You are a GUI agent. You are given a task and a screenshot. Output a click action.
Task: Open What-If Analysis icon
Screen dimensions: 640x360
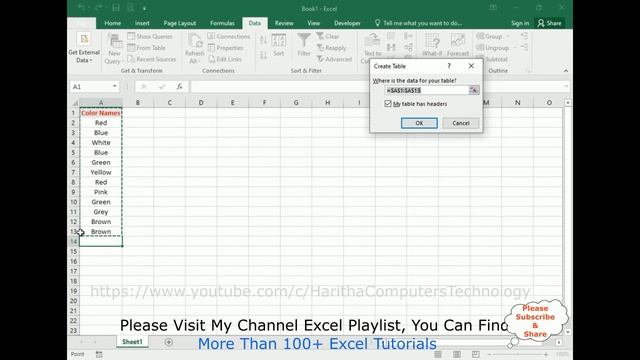432,45
